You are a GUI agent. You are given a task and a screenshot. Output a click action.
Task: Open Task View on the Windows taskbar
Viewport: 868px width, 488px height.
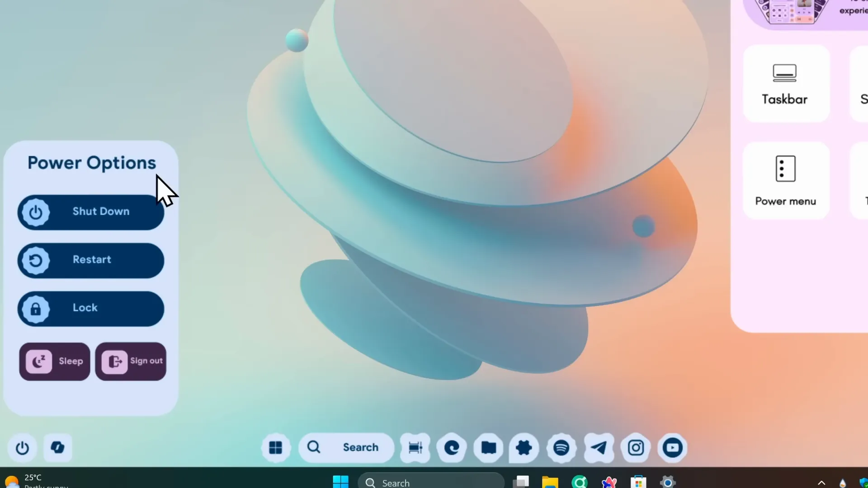coord(521,482)
